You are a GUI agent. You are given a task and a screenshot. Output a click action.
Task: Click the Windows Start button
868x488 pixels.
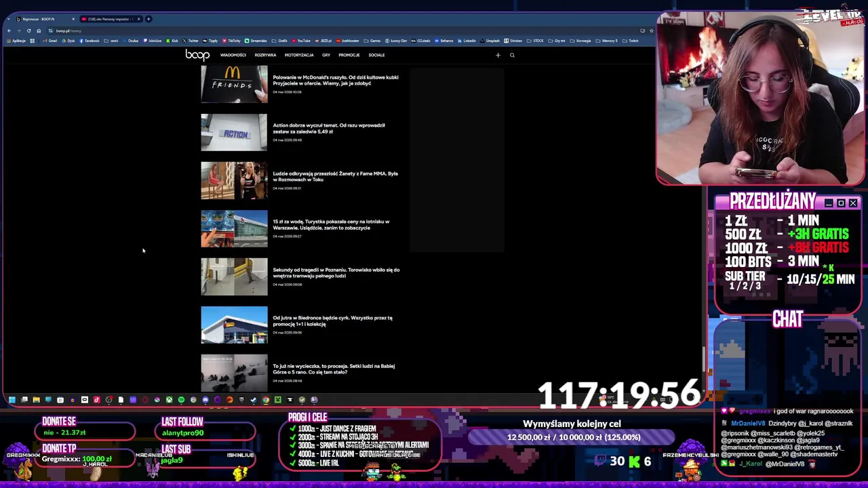12,400
